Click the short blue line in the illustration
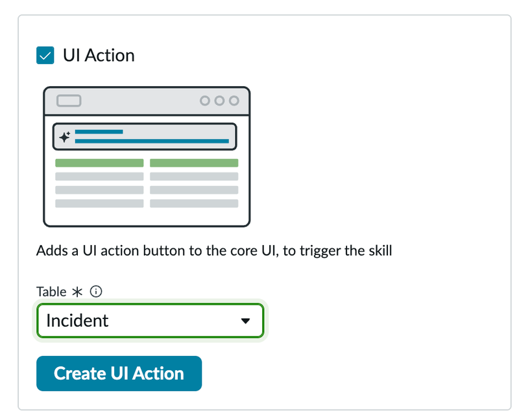Screen dimensions: 532x415 tap(99, 132)
